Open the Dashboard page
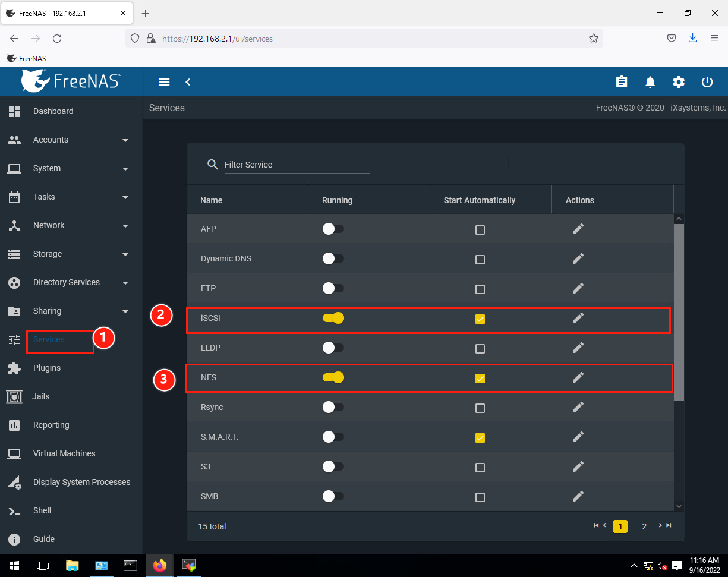The height and width of the screenshot is (577, 728). point(71,111)
